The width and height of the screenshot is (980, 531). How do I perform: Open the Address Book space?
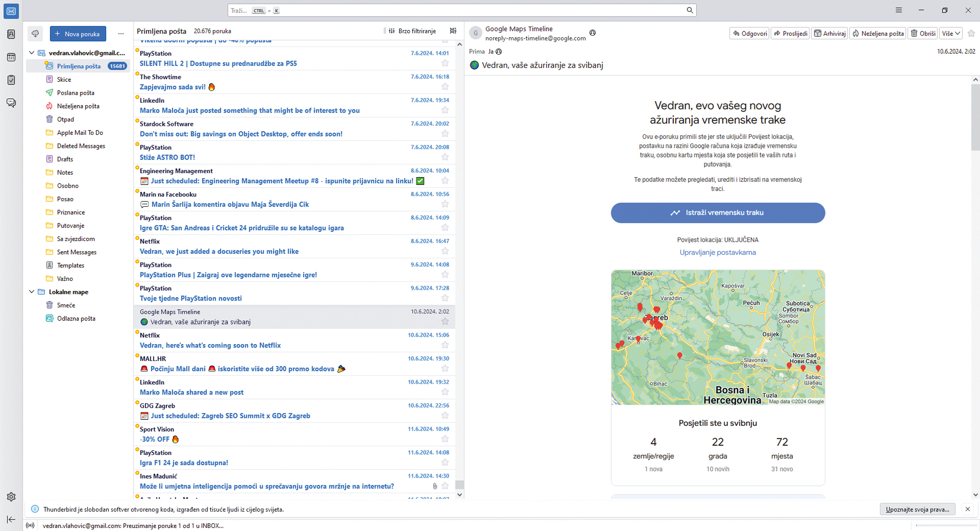11,34
